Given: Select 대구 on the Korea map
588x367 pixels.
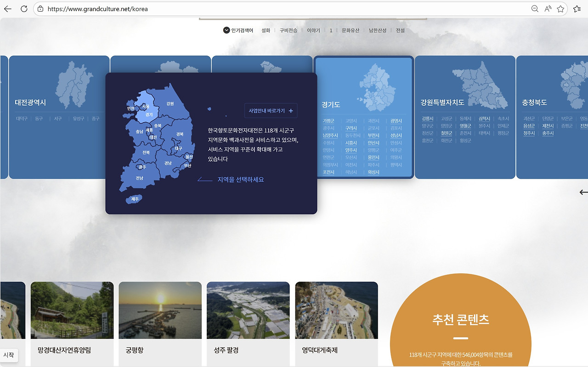Looking at the screenshot, I should pyautogui.click(x=179, y=148).
